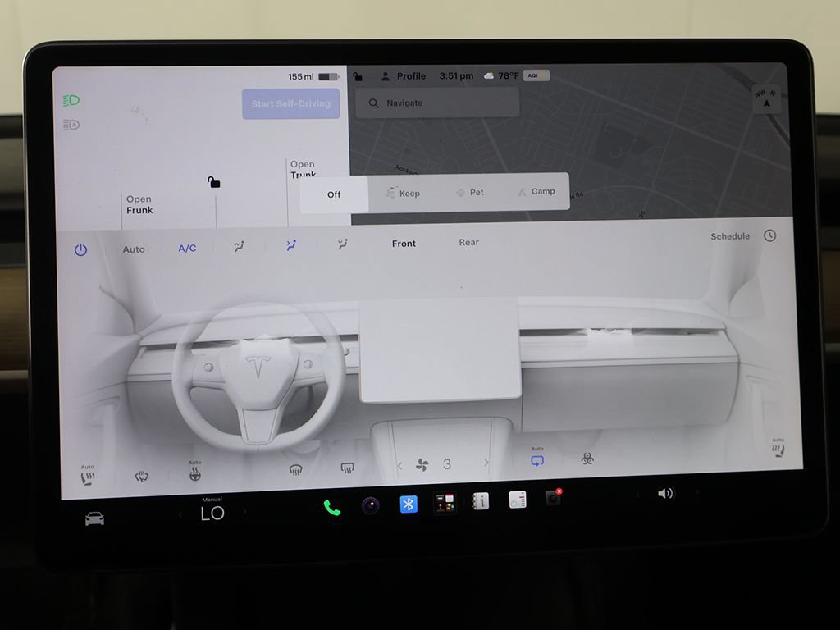Tap the map compass orientation icon
The width and height of the screenshot is (840, 630).
click(766, 99)
